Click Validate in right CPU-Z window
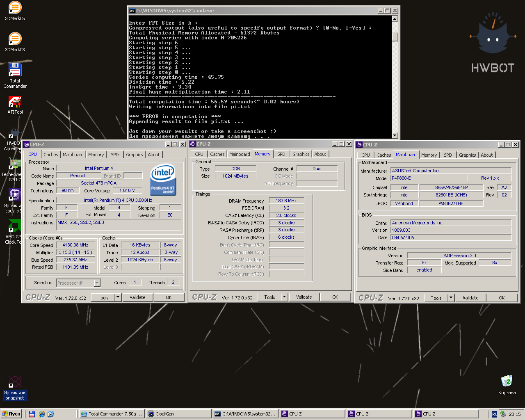This screenshot has height=420, width=525. pyautogui.click(x=470, y=298)
